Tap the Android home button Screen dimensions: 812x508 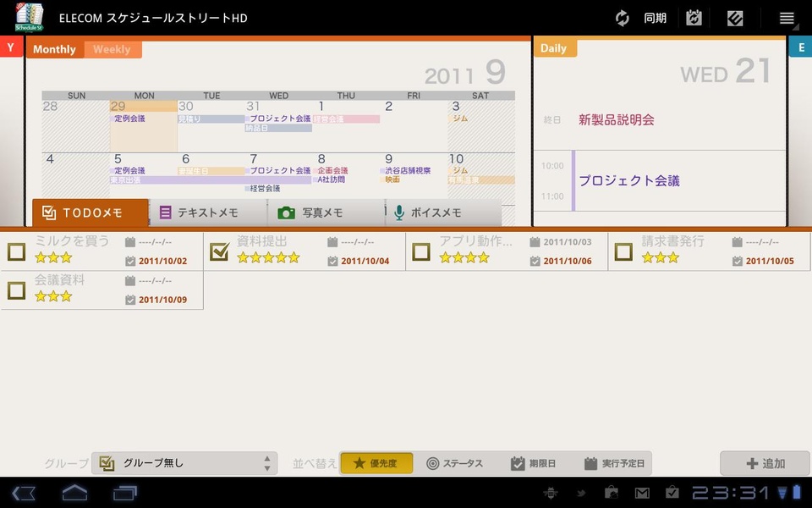[x=75, y=493]
